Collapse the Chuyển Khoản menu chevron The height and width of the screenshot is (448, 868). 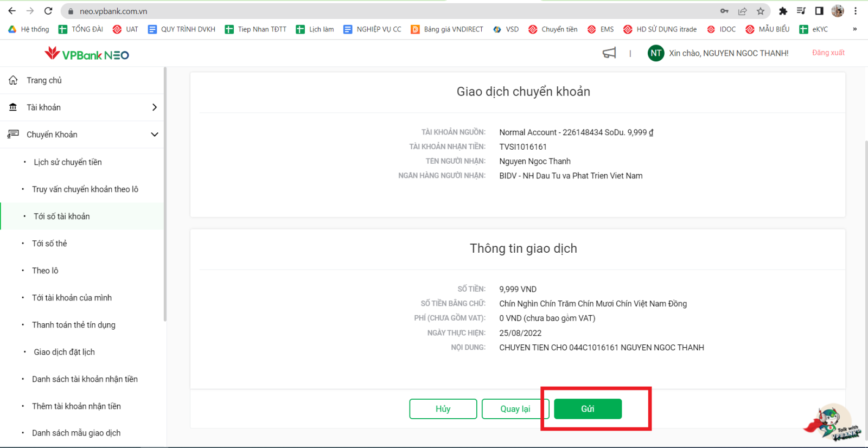pos(154,135)
